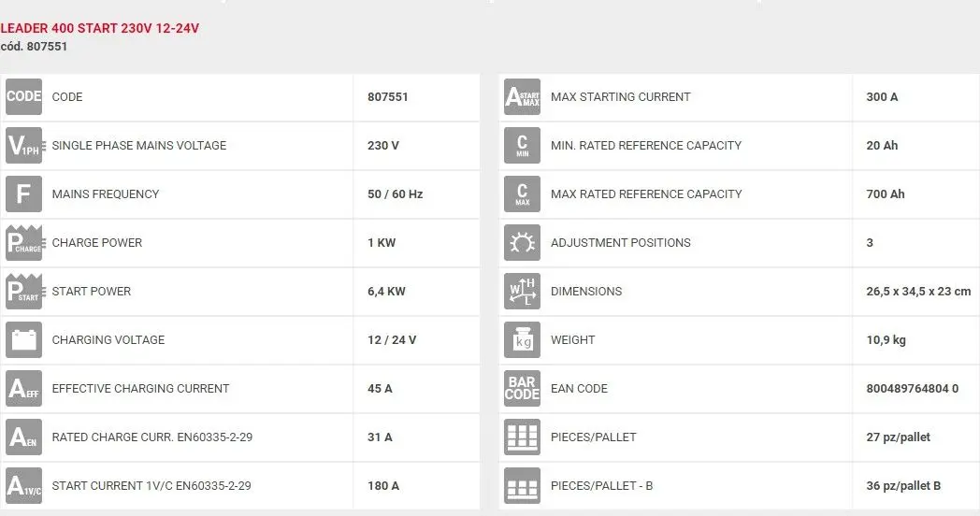Image resolution: width=980 pixels, height=516 pixels.
Task: Click the start power P START icon
Action: [x=25, y=292]
